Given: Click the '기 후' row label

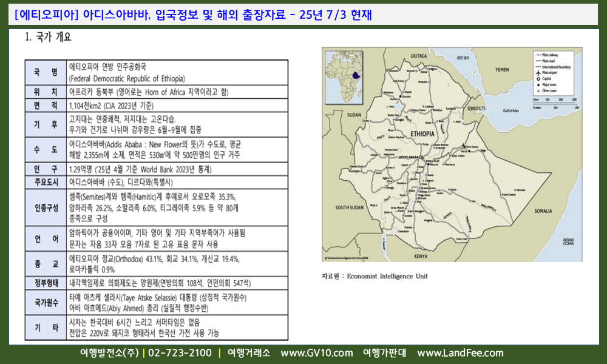Looking at the screenshot, I should tap(46, 124).
